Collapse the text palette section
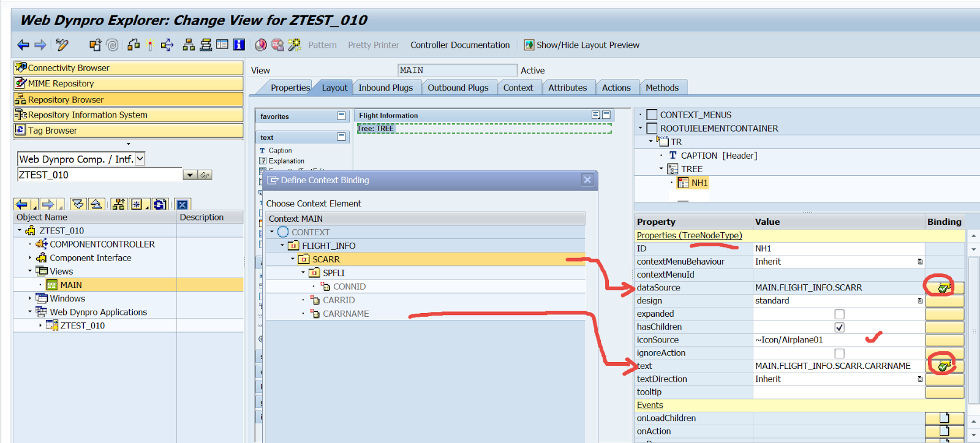Viewport: 980px width, 443px height. tap(342, 137)
